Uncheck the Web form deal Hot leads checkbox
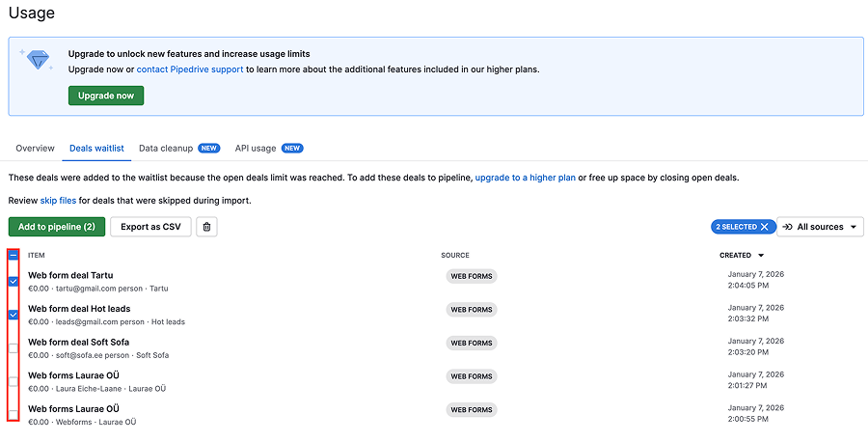The height and width of the screenshot is (442, 868). [14, 315]
